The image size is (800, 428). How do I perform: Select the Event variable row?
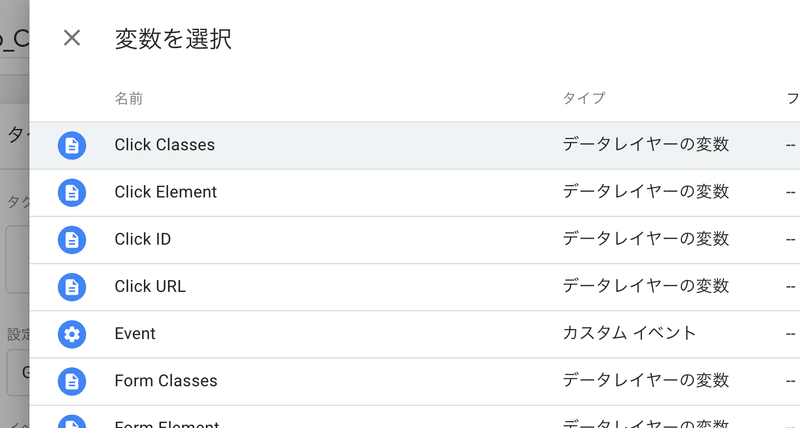415,334
